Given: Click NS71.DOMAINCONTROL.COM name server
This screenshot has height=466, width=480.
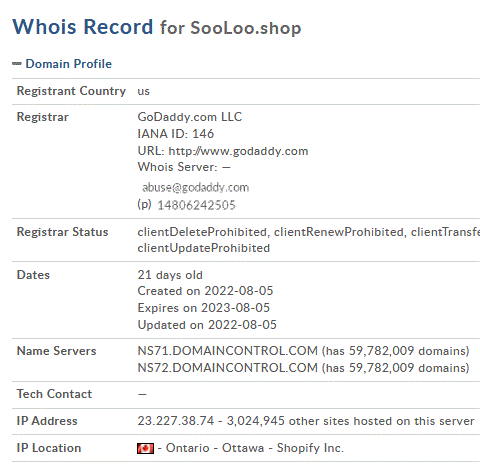Looking at the screenshot, I should pos(228,351).
